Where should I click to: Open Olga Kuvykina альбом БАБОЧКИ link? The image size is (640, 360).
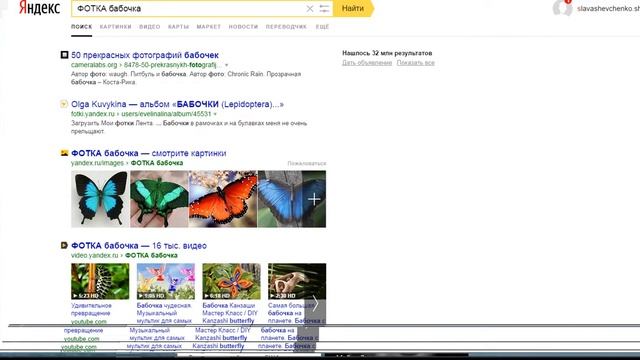click(x=177, y=104)
